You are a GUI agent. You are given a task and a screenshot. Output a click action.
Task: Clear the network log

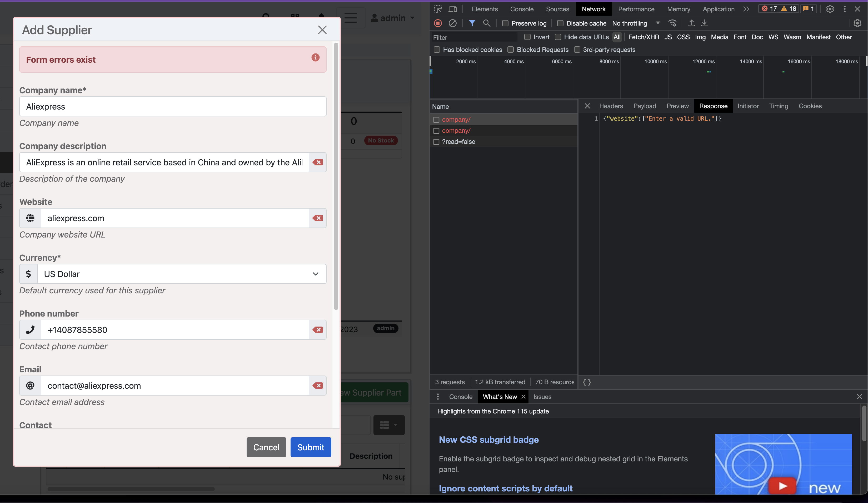[x=453, y=23]
